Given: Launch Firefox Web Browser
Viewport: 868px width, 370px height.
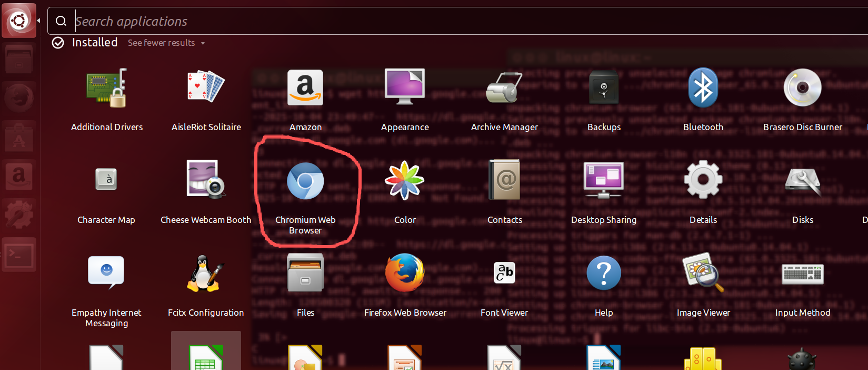Looking at the screenshot, I should (x=405, y=272).
